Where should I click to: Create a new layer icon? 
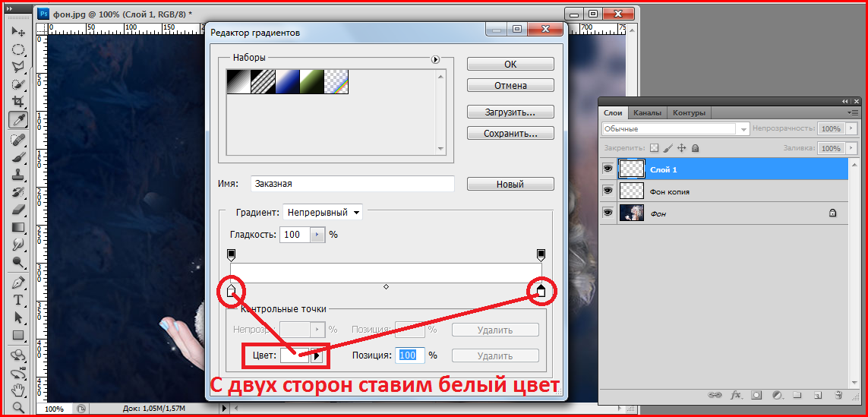818,395
